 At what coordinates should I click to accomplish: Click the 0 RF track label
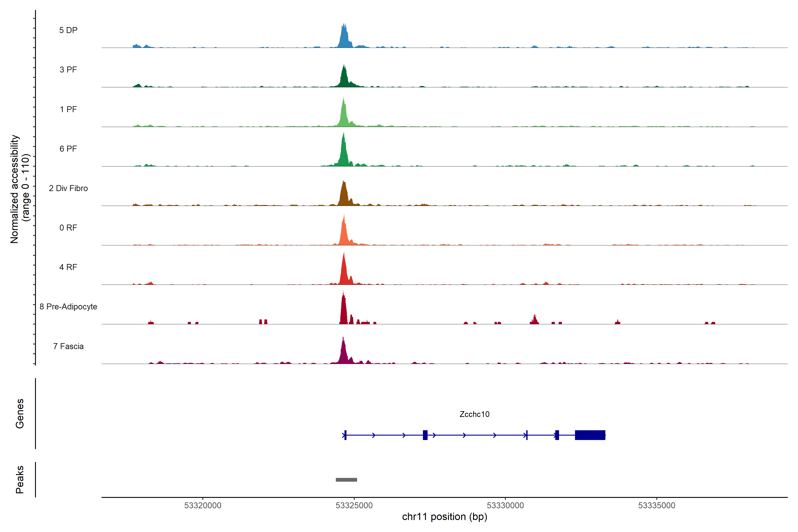(x=68, y=228)
